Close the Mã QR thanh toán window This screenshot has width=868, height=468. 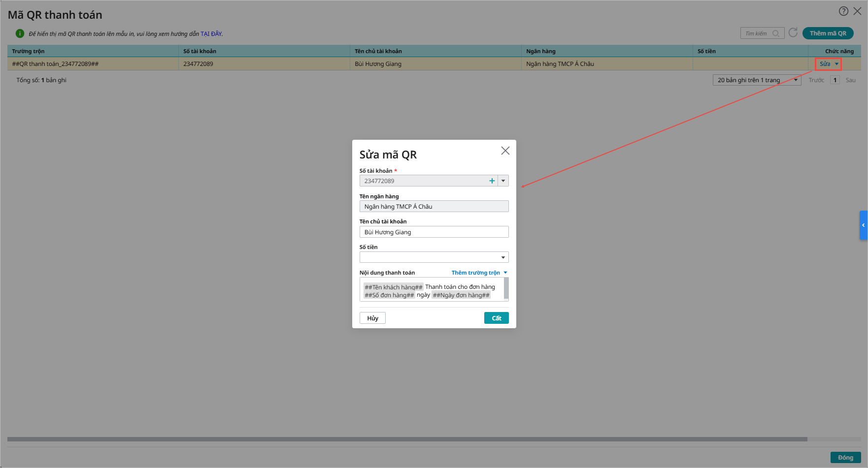point(857,11)
